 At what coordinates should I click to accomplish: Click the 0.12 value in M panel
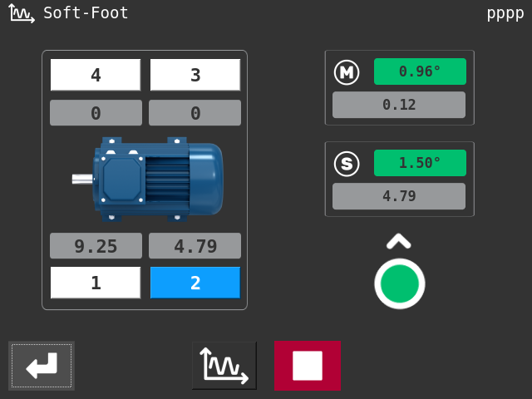(x=399, y=105)
